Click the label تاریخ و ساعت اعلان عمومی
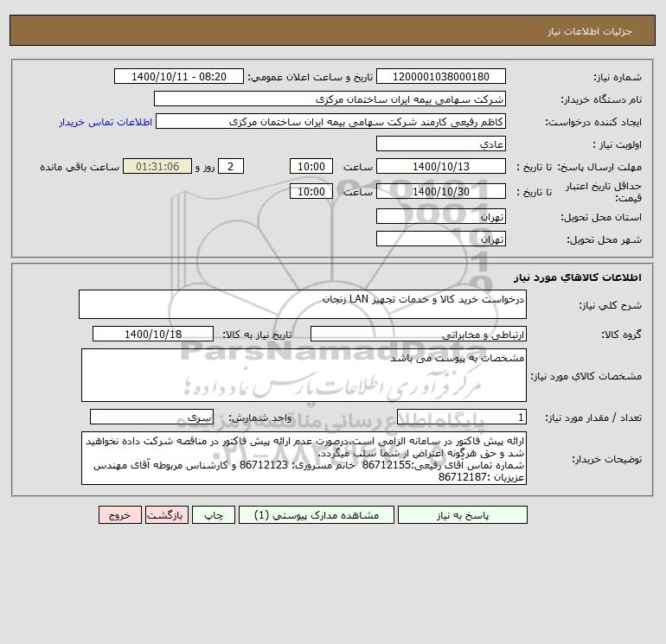 coord(310,77)
